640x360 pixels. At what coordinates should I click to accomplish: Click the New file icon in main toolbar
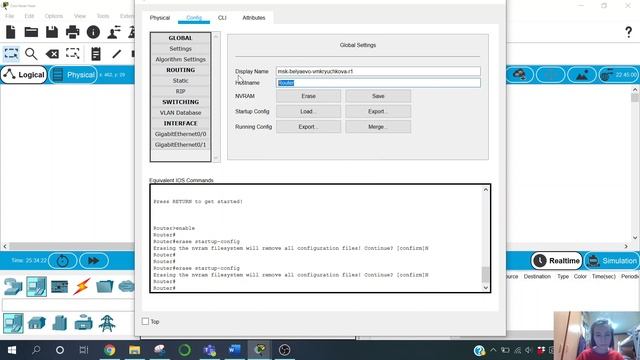[x=11, y=32]
